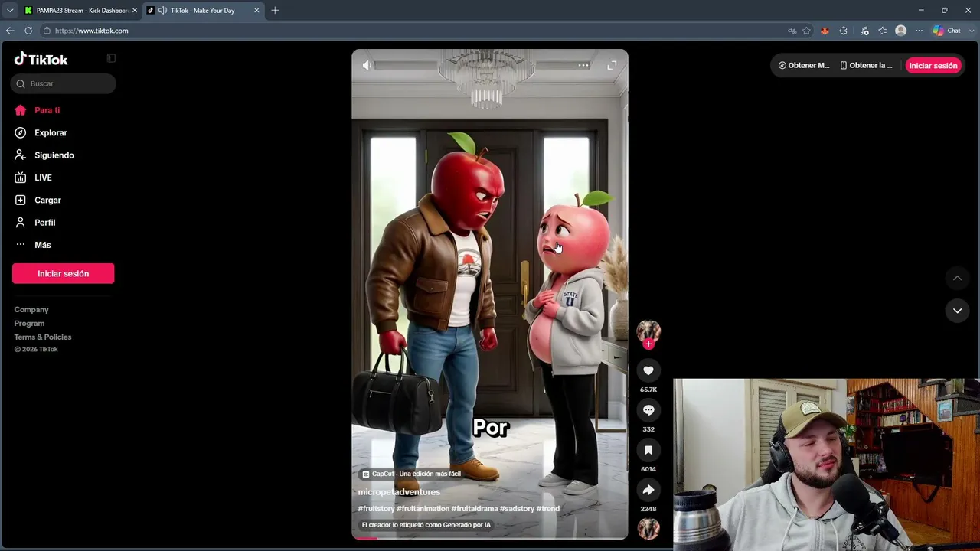Seek using the video progress bar
Viewport: 980px width, 551px height.
click(490, 538)
